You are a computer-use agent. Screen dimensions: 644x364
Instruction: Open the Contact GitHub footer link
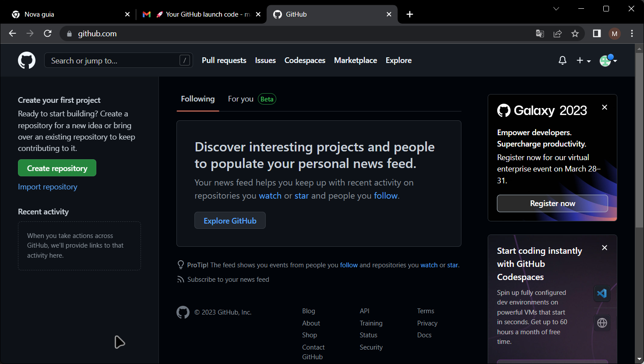click(x=313, y=352)
